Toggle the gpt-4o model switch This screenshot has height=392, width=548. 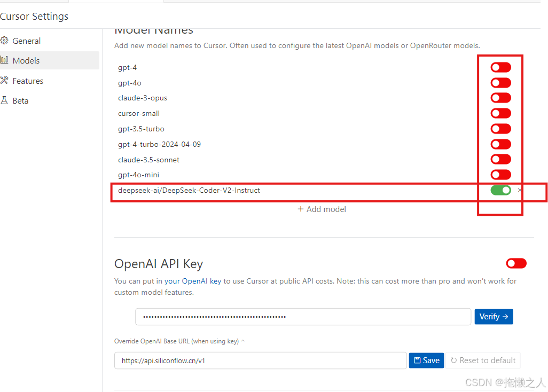[500, 83]
